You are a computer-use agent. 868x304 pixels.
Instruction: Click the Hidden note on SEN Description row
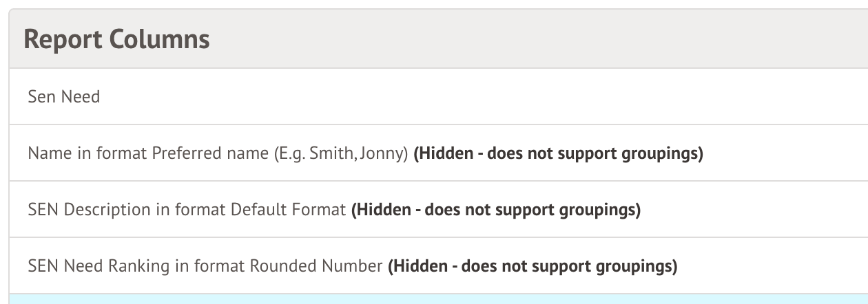(496, 210)
